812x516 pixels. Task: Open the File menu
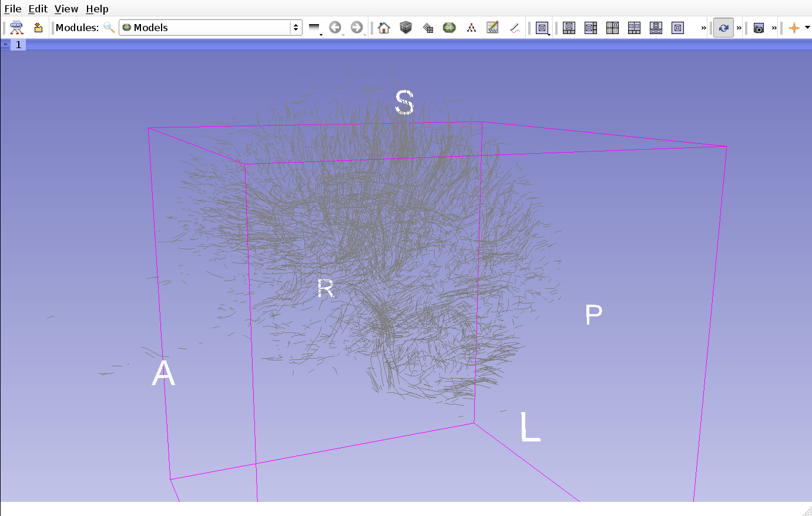click(12, 9)
